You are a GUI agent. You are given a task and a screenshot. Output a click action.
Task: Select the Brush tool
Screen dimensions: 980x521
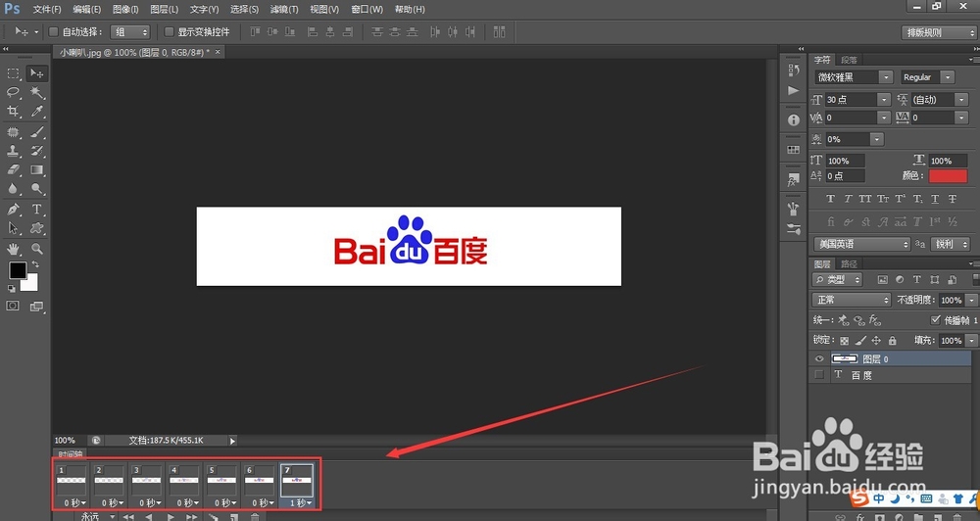pos(37,132)
